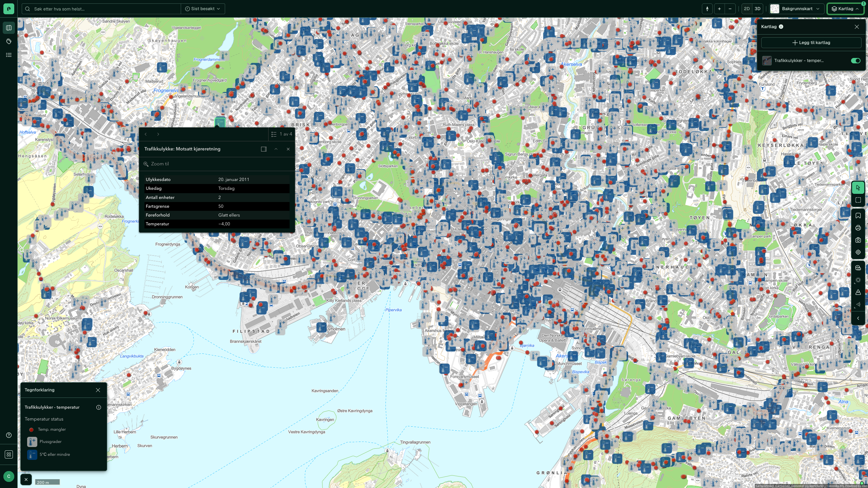Go to previous feature in popup
The image size is (868, 488).
click(146, 134)
